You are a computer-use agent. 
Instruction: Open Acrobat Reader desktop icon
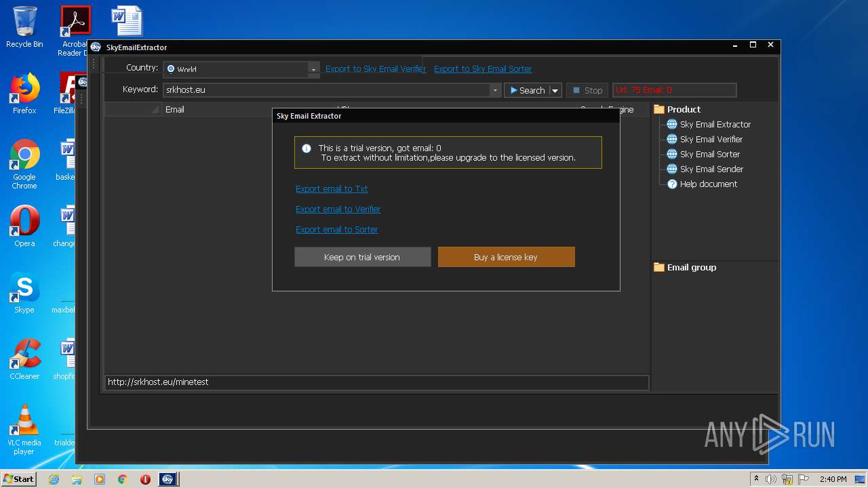point(75,31)
